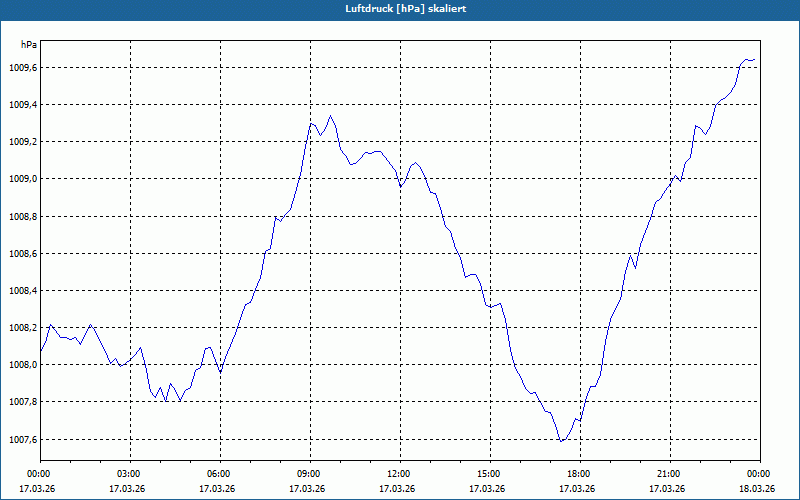Select the 1007,6 y-axis label
Image resolution: width=800 pixels, height=500 pixels.
[x=22, y=439]
